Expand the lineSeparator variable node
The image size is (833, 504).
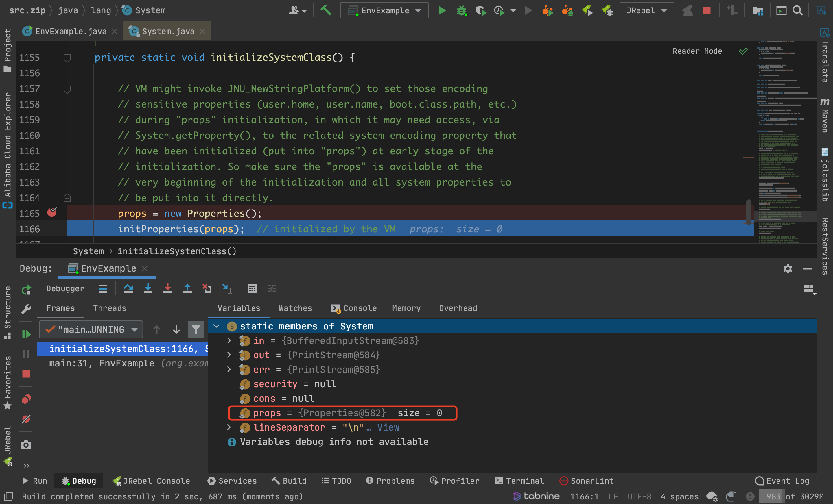pos(229,427)
